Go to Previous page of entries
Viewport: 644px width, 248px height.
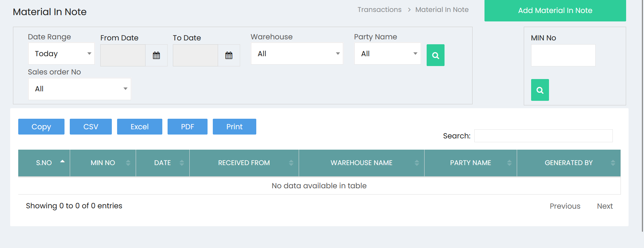[565, 206]
